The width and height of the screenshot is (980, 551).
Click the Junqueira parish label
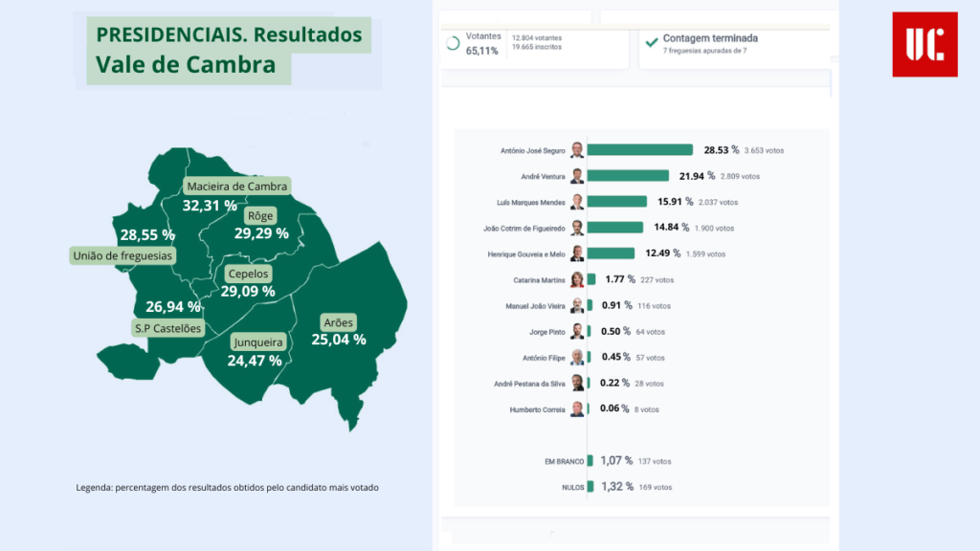click(x=257, y=342)
